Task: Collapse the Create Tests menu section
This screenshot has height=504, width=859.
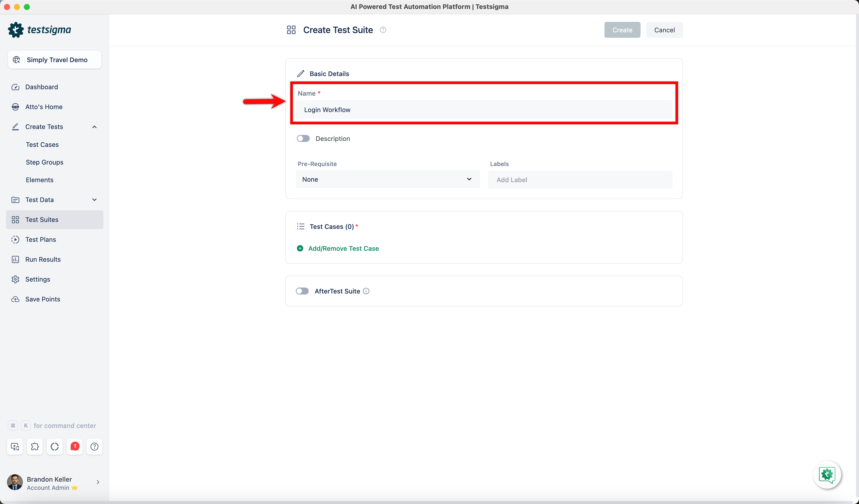Action: point(94,127)
